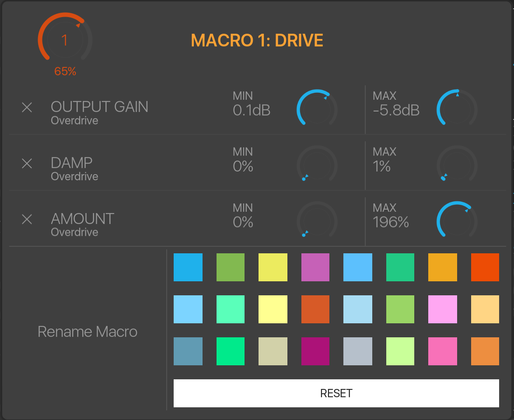The height and width of the screenshot is (420, 514).
Task: Pick the emerald green swatch in first row
Action: (x=400, y=267)
